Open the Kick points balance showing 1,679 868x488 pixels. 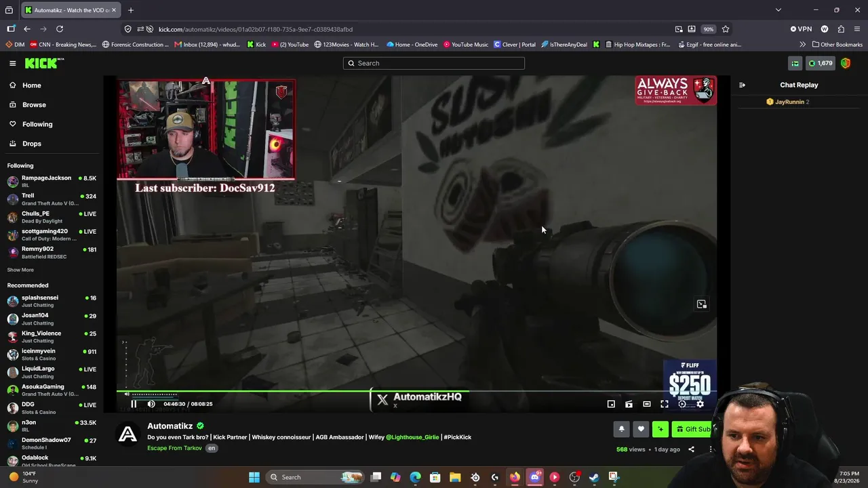pos(821,63)
